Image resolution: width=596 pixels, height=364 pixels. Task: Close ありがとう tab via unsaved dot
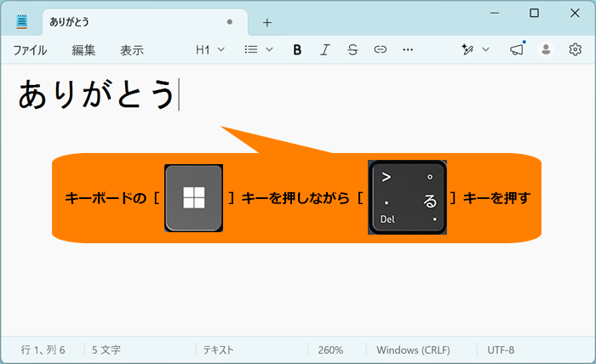tap(230, 22)
